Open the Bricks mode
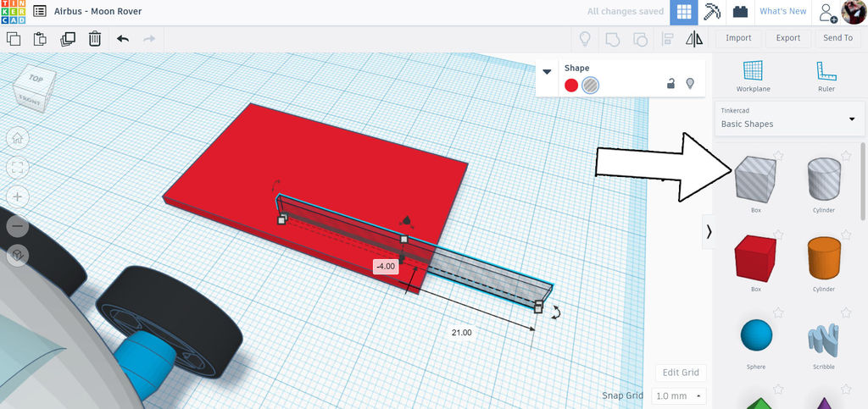Viewport: 868px width, 409px height. 740,12
